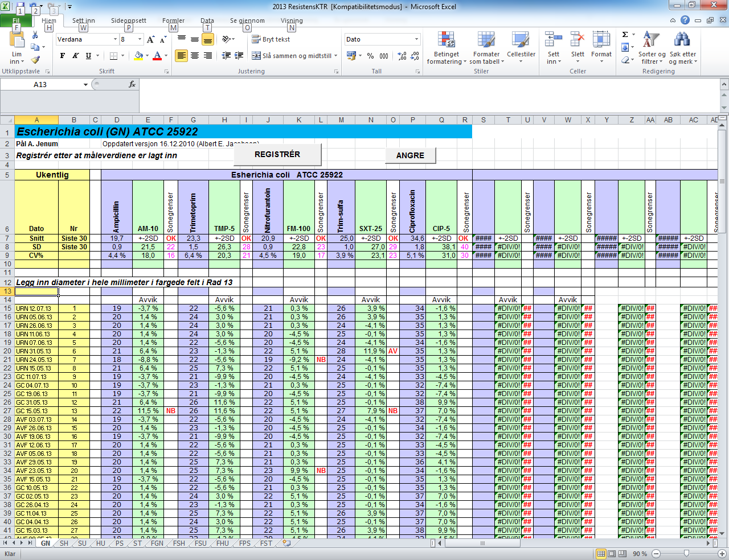Click the percent style icon
The image size is (729, 560).
(x=371, y=56)
